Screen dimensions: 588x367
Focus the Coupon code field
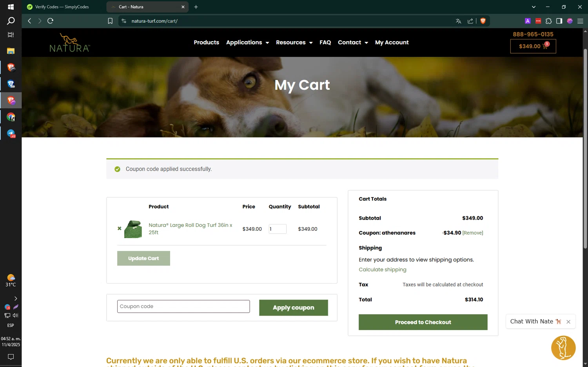pyautogui.click(x=183, y=306)
